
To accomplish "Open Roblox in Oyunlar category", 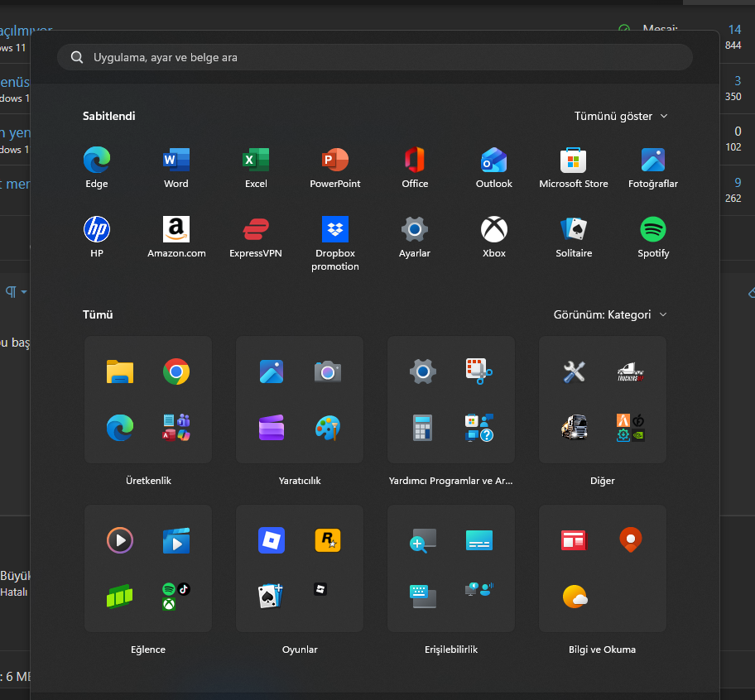I will [x=272, y=540].
